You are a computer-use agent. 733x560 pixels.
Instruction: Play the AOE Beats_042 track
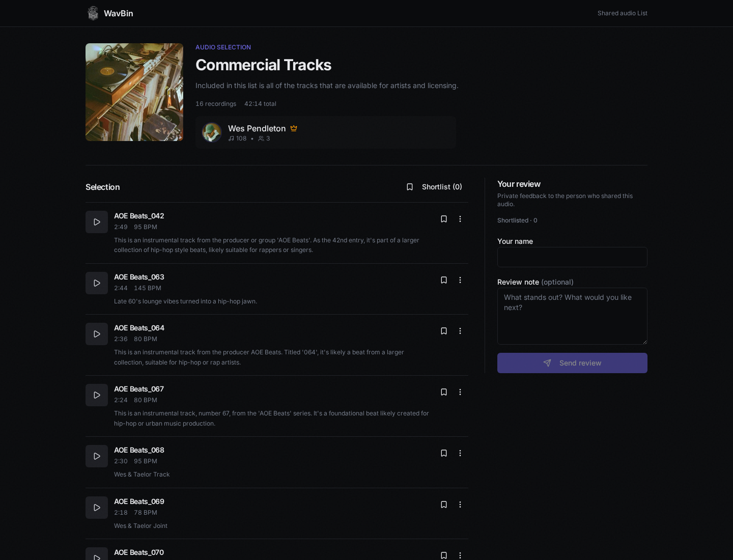point(97,222)
